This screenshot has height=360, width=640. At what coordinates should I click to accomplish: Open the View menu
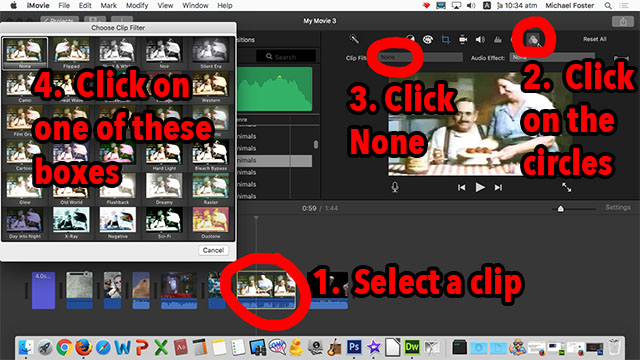click(165, 5)
